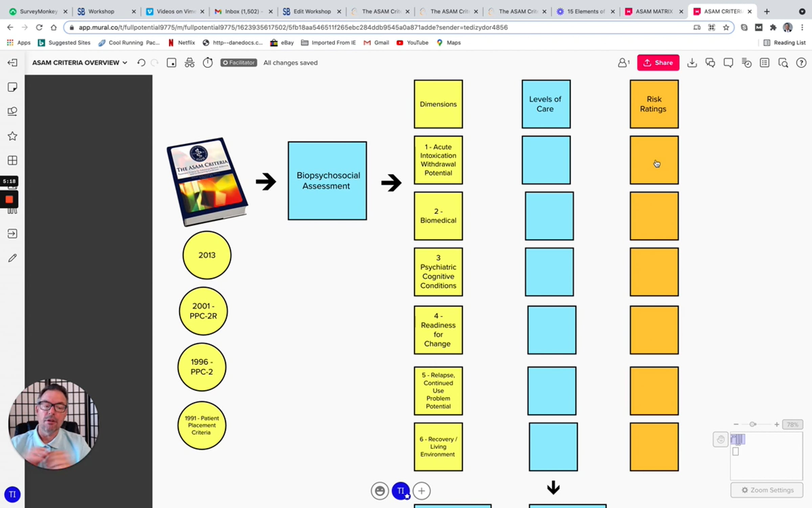Open the download mural icon

click(692, 63)
